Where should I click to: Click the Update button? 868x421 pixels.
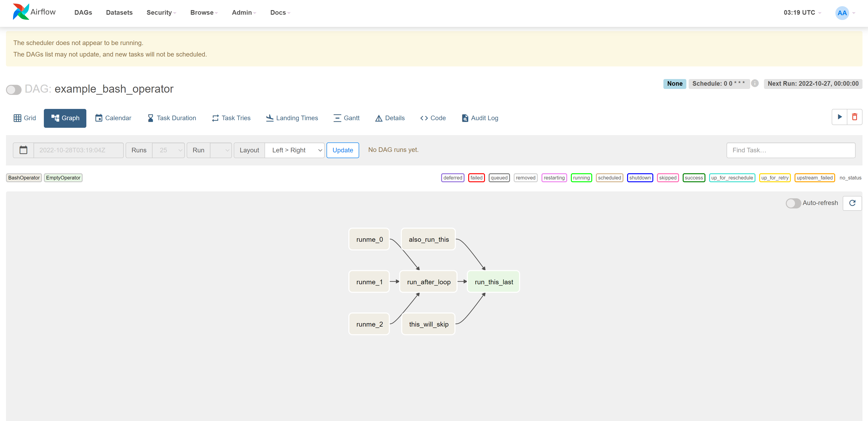343,150
